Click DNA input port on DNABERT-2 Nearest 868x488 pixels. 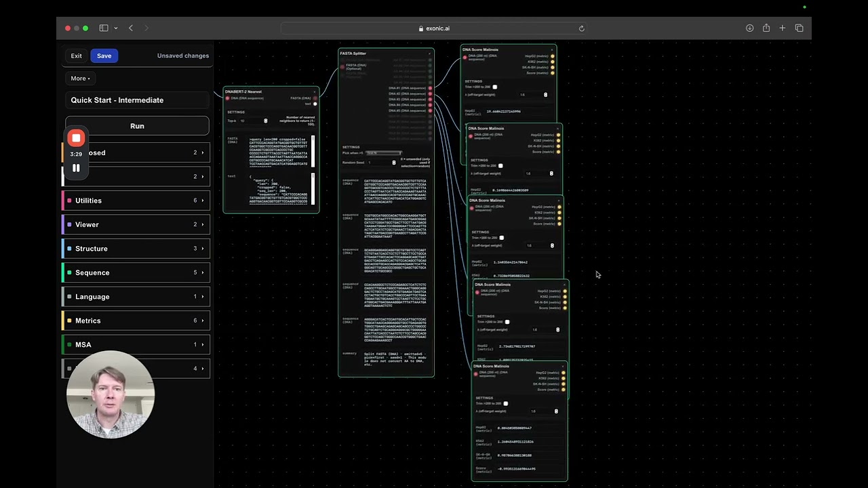pos(227,98)
